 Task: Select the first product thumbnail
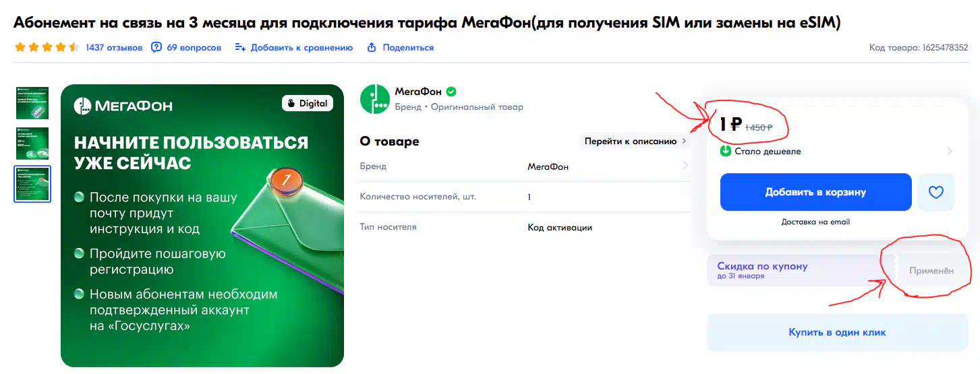click(32, 103)
